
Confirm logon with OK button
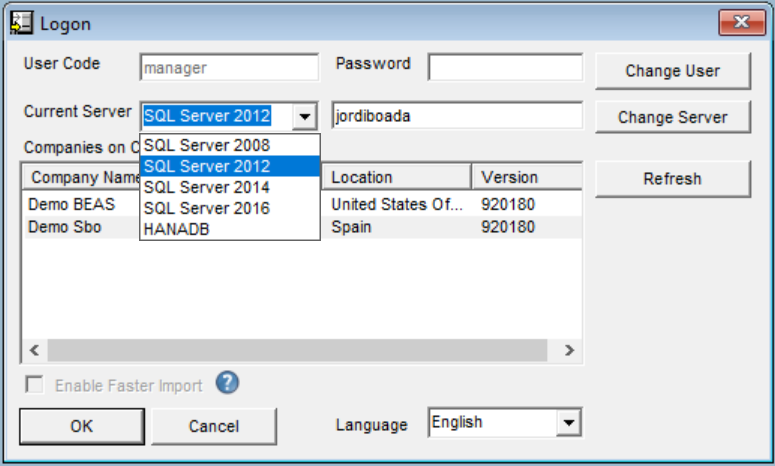(82, 426)
